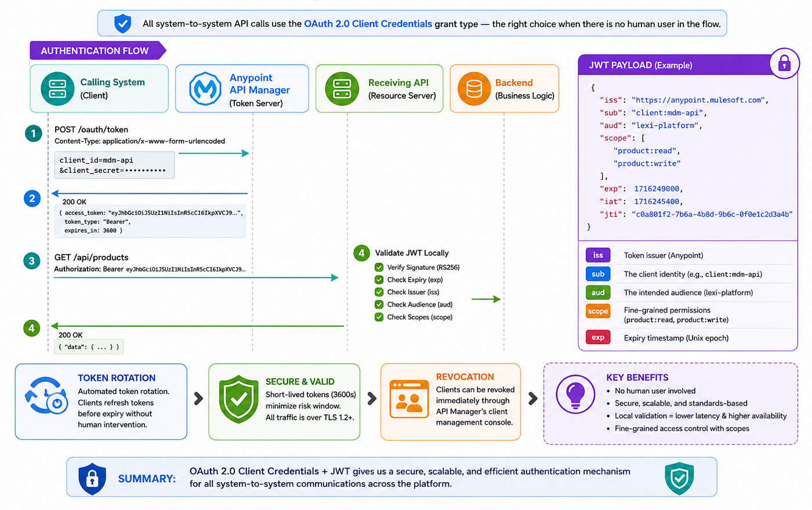Click the Check Audience (aud) checkbox
The height and width of the screenshot is (510, 812).
[379, 305]
